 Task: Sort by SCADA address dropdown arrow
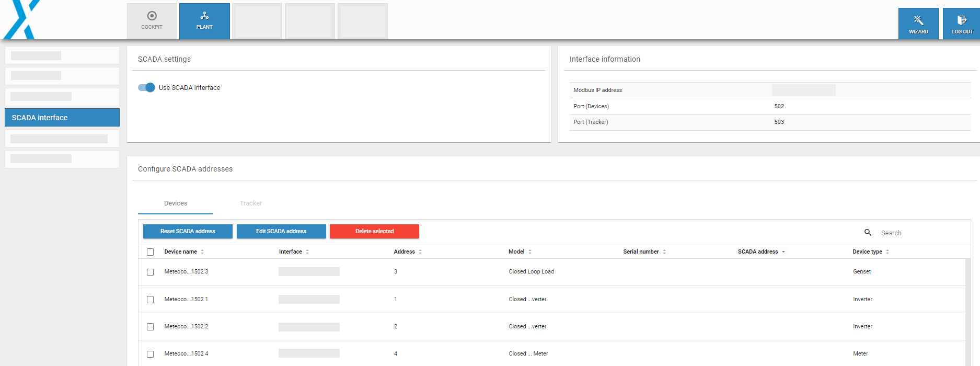click(783, 252)
